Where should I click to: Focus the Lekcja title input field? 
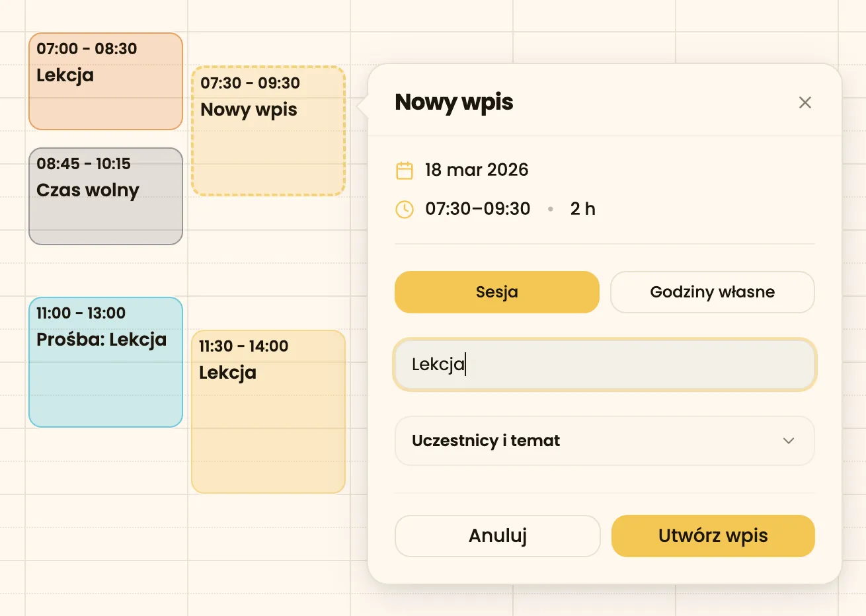(x=604, y=364)
